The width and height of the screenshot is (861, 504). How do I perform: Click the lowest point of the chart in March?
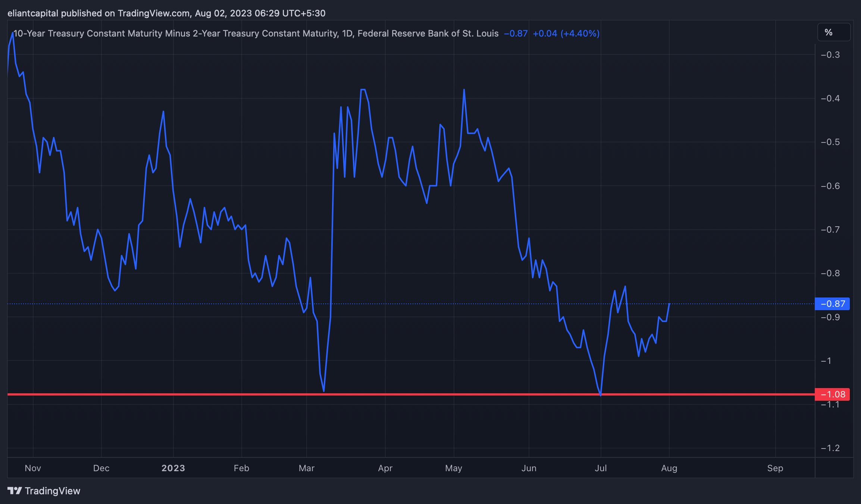[x=323, y=391]
